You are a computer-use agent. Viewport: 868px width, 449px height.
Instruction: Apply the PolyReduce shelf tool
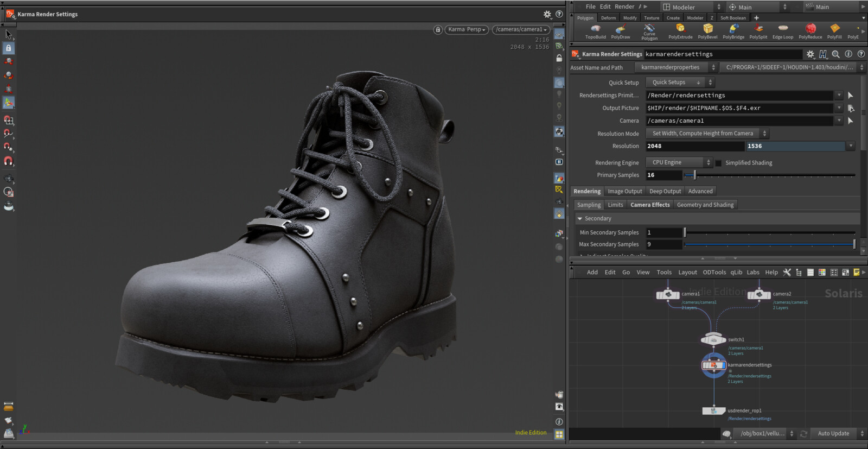point(810,31)
